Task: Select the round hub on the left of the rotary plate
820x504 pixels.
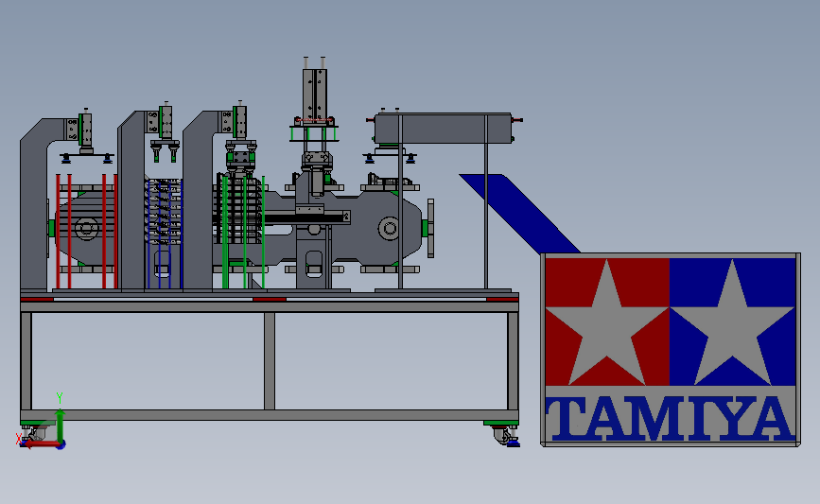Action: pyautogui.click(x=86, y=229)
